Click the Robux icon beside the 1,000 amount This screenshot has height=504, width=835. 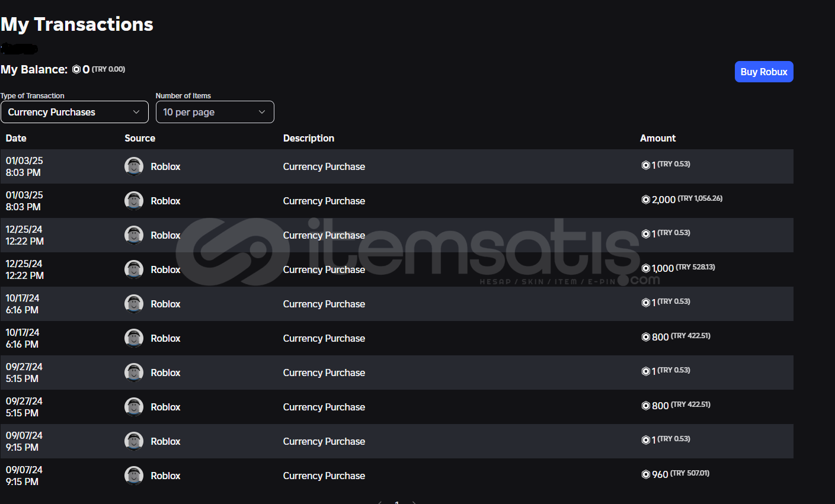click(x=646, y=268)
